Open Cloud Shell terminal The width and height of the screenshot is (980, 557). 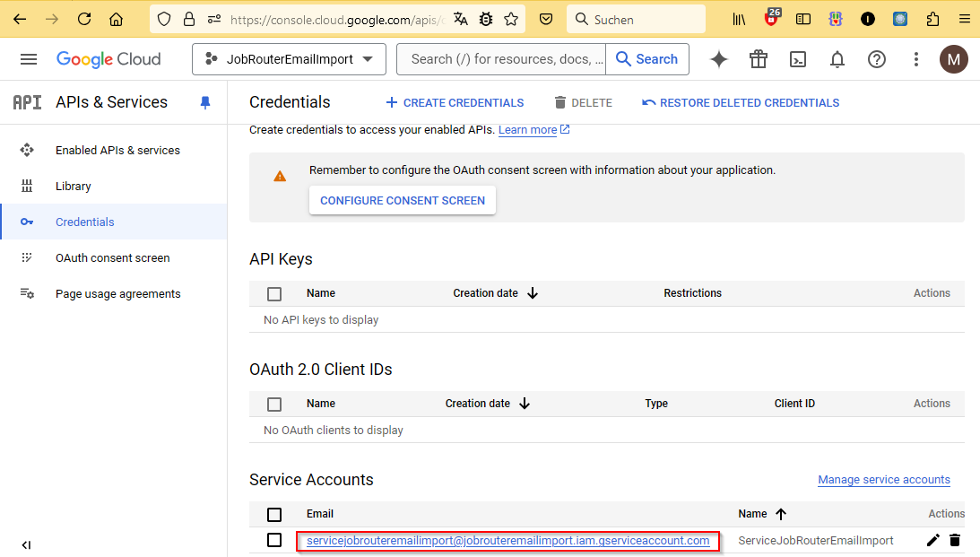(x=798, y=59)
